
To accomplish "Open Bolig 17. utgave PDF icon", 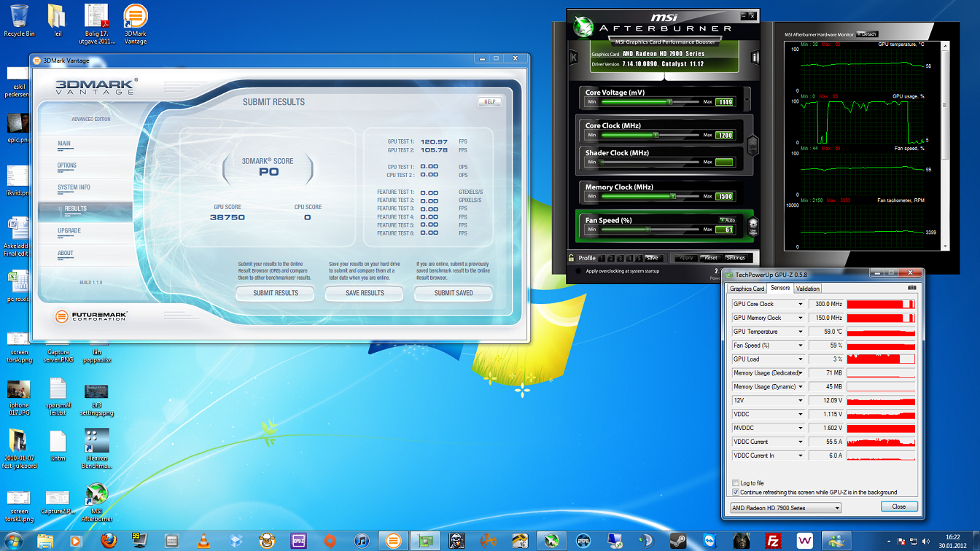I will [x=97, y=25].
